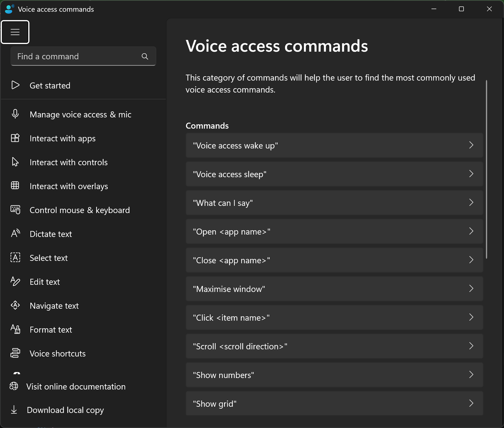Click the search magnifier icon
504x428 pixels.
pos(145,56)
